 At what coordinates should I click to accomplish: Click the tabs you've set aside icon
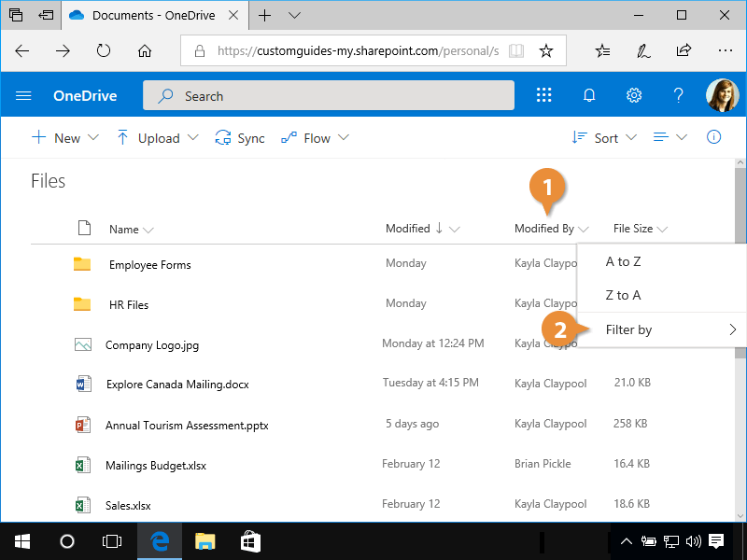(x=16, y=15)
